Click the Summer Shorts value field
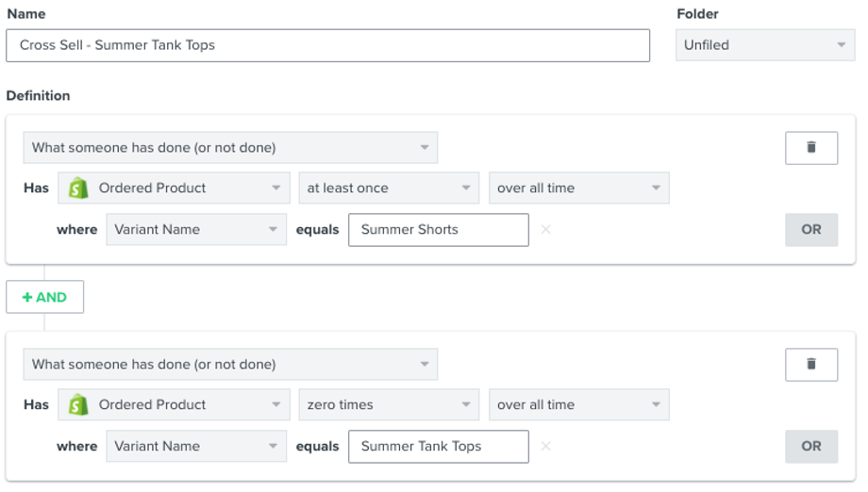The image size is (868, 492). pos(438,230)
